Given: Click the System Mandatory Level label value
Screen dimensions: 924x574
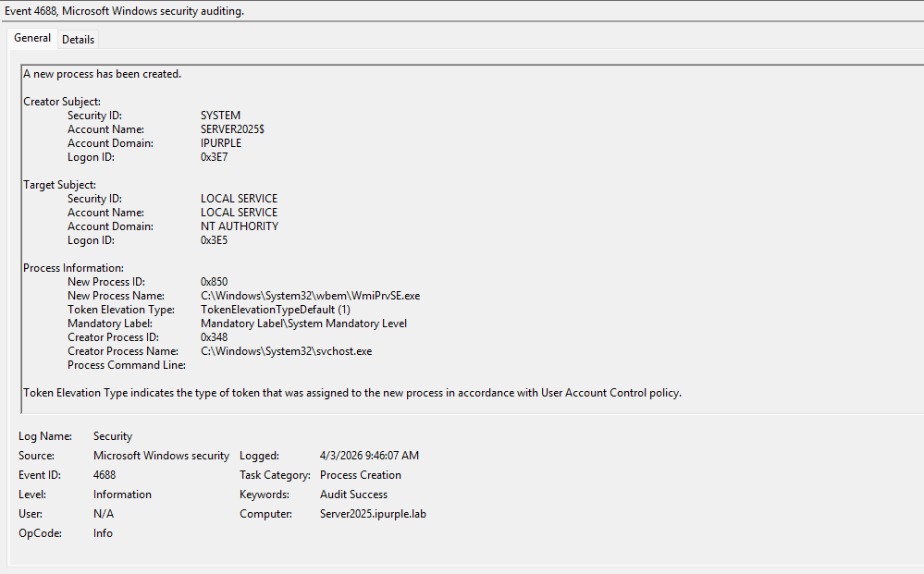Looking at the screenshot, I should tap(303, 324).
